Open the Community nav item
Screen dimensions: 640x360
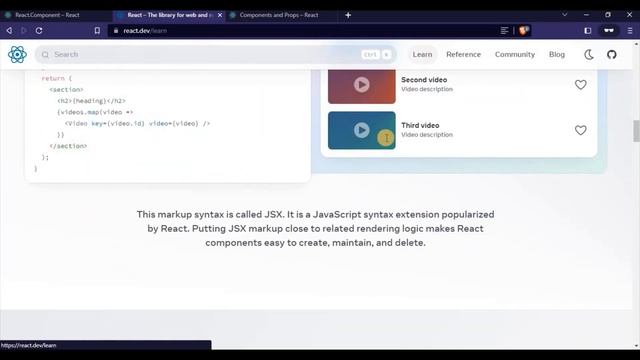click(x=515, y=54)
